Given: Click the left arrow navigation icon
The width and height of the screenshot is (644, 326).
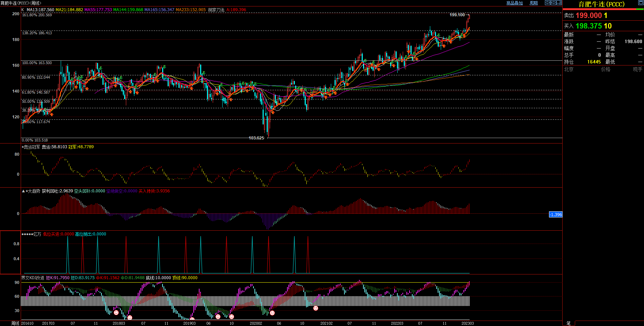Looking at the screenshot, I should click(547, 3).
